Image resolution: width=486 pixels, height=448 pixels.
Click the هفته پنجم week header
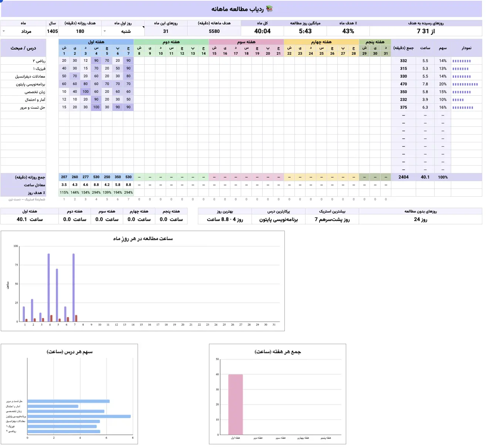click(375, 42)
